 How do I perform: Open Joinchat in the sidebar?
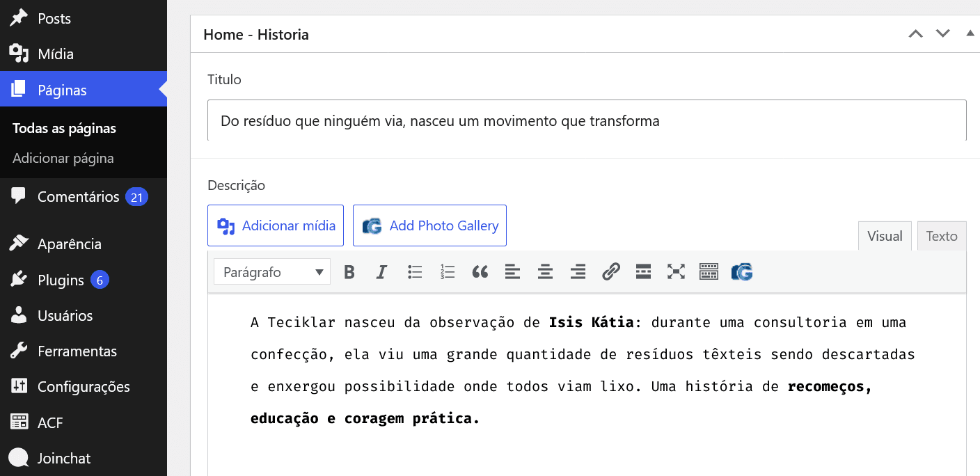(84, 458)
